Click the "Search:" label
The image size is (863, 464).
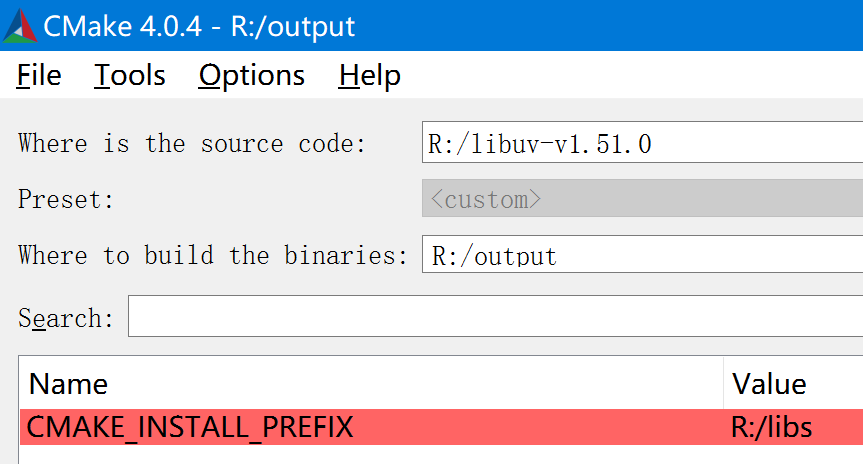66,319
